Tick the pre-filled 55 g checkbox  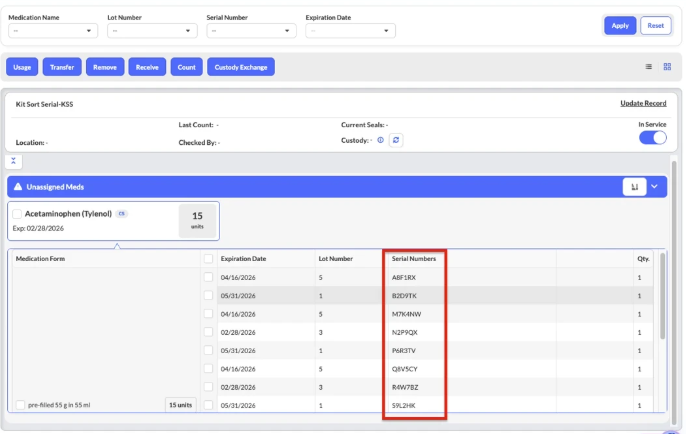21,405
